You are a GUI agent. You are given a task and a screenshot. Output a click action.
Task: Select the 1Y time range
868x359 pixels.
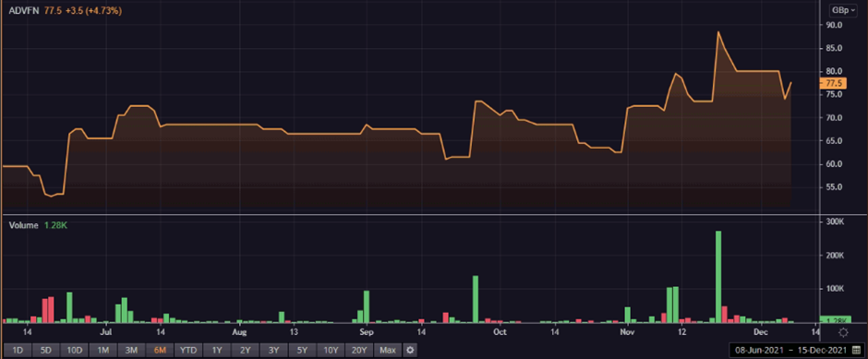point(217,350)
